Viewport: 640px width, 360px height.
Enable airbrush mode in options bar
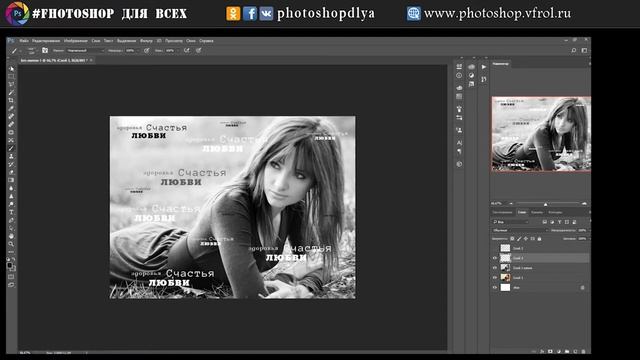[186, 50]
